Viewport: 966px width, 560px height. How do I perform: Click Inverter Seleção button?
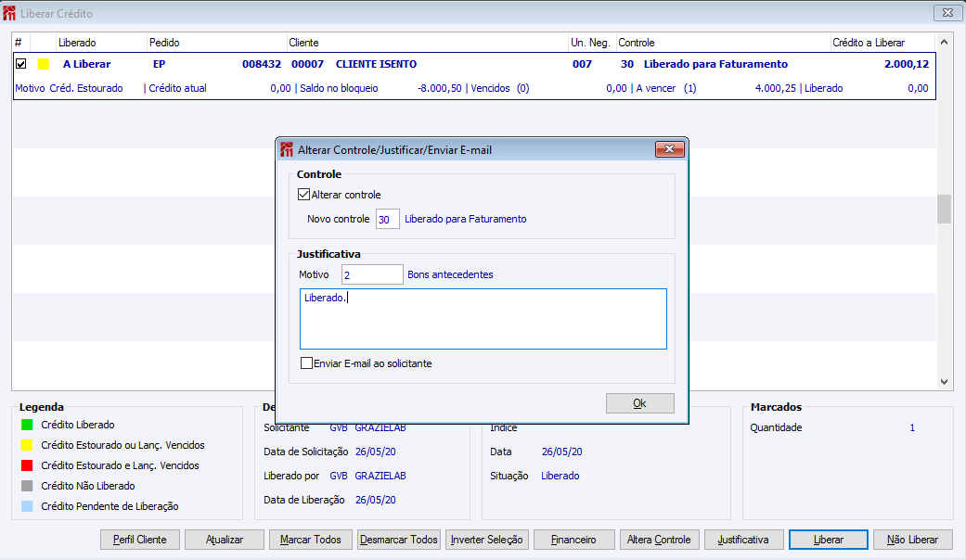(486, 540)
